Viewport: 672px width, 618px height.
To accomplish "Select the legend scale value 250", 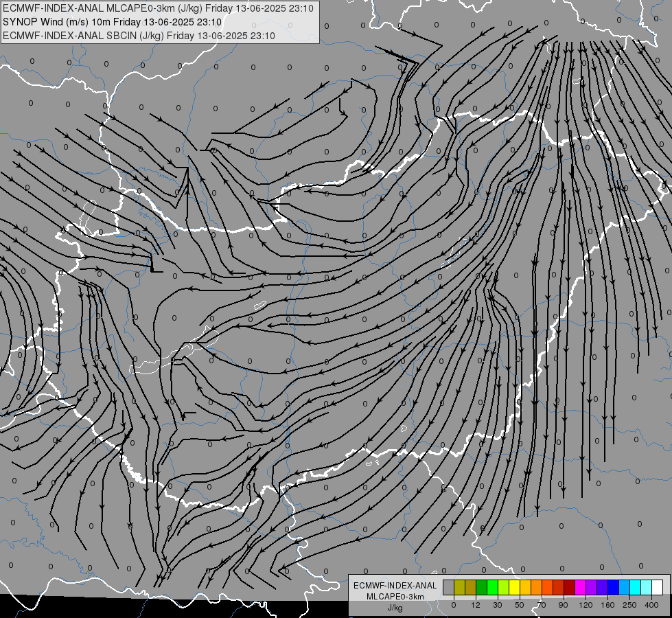I will 629,605.
